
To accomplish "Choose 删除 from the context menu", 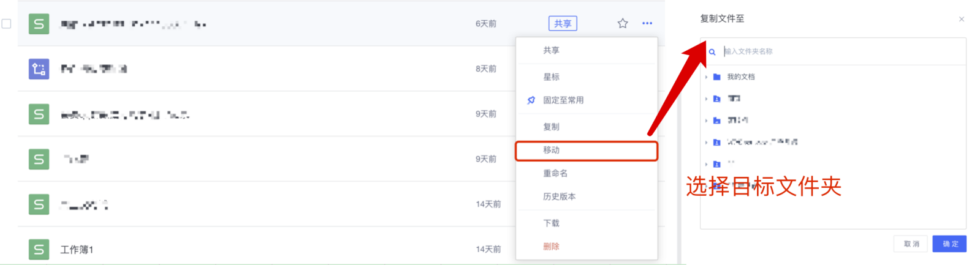I will click(551, 246).
